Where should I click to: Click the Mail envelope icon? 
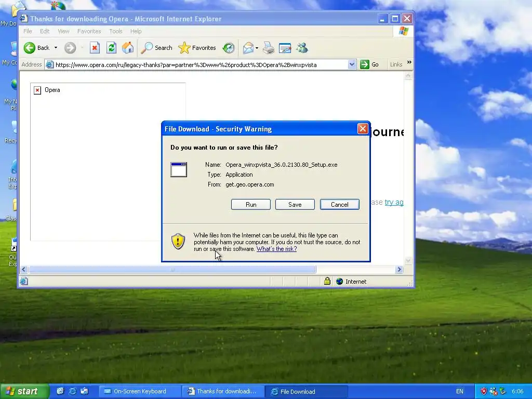click(248, 48)
